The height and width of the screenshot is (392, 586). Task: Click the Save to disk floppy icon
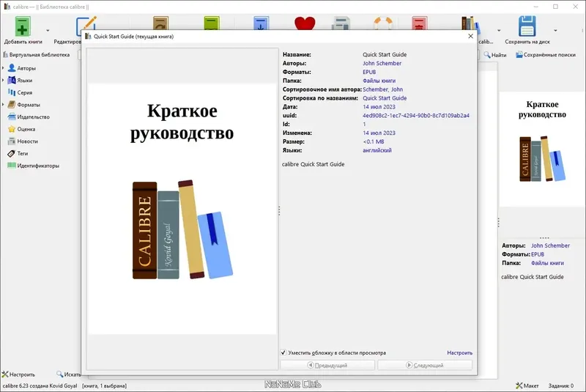pos(527,26)
